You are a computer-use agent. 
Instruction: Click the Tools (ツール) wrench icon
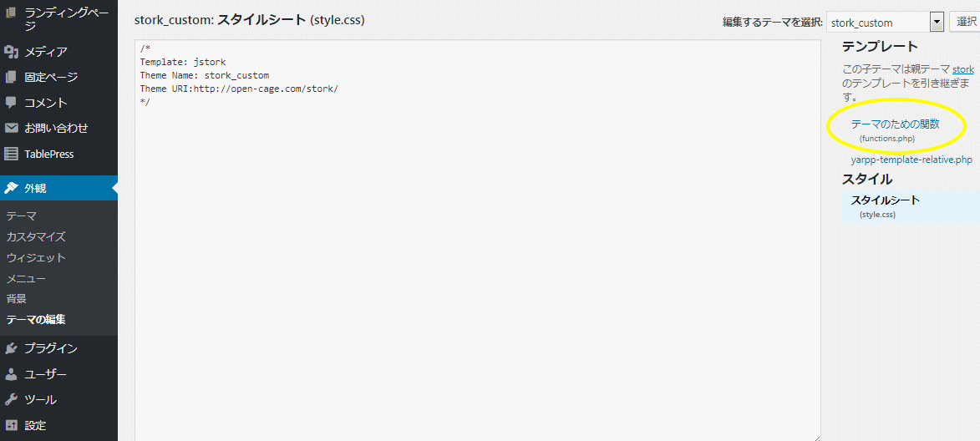pyautogui.click(x=11, y=400)
